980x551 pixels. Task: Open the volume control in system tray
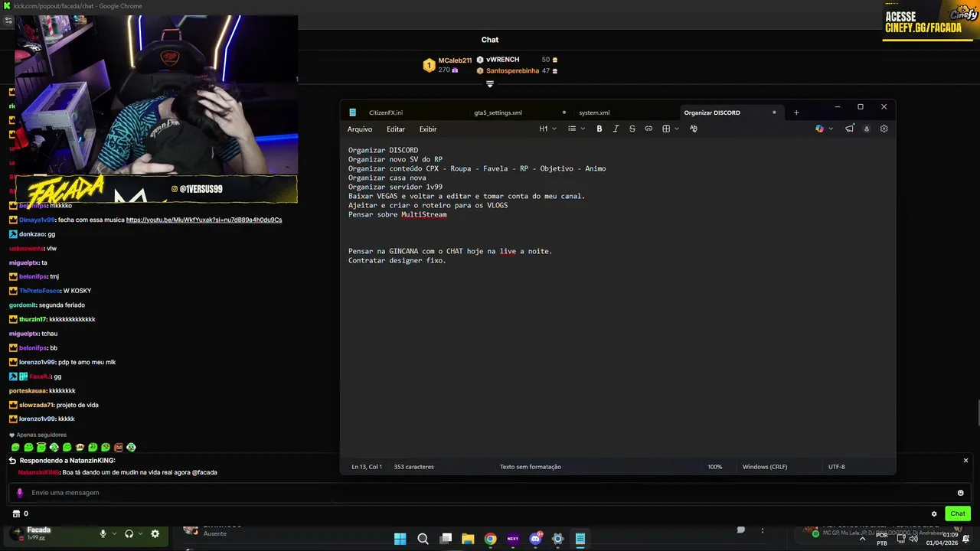913,539
